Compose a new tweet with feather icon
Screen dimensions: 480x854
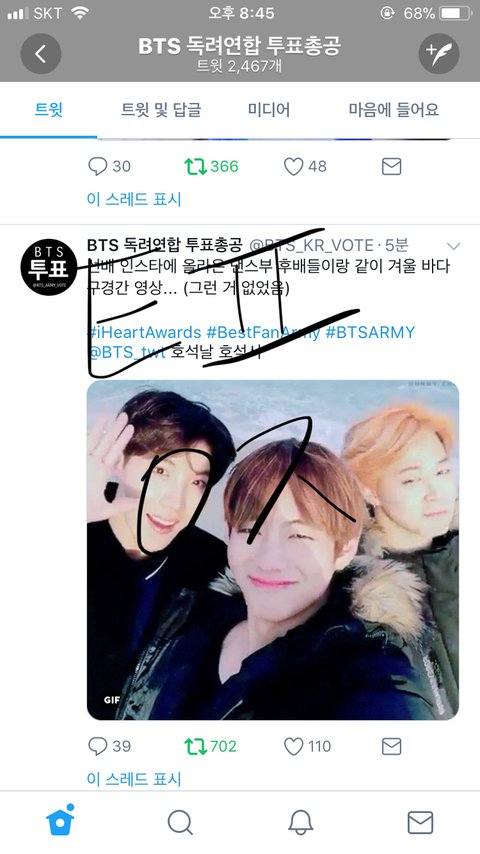(x=439, y=53)
